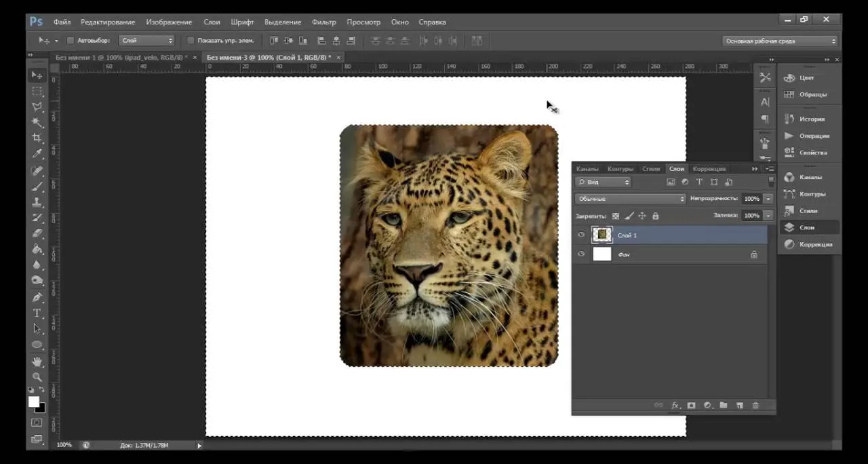Create a new layer

click(x=740, y=405)
